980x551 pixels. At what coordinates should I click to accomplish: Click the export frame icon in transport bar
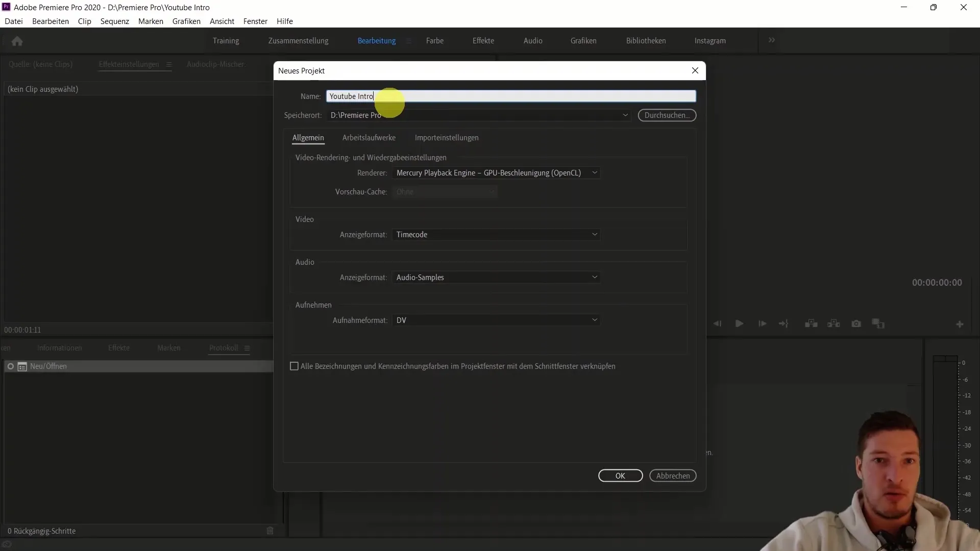(856, 324)
